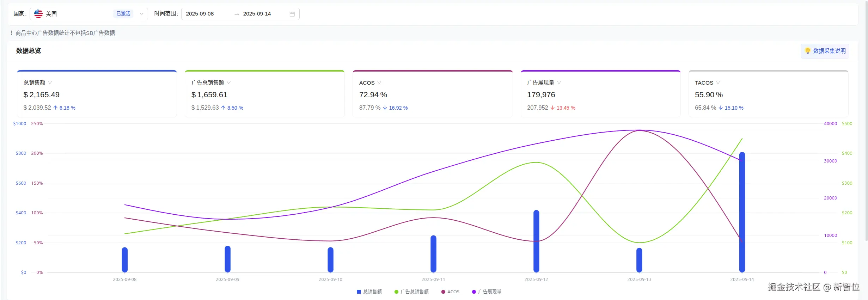Click the lightbulb icon for data collection
Viewport: 868px width, 300px height.
[807, 51]
